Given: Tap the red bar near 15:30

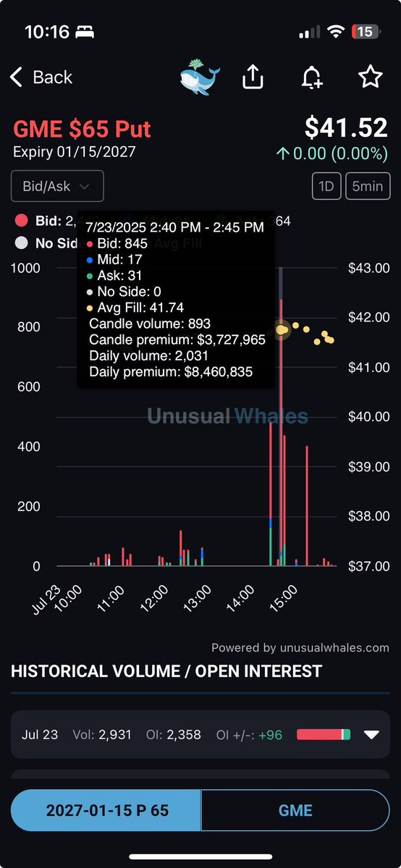Looking at the screenshot, I should (x=307, y=505).
